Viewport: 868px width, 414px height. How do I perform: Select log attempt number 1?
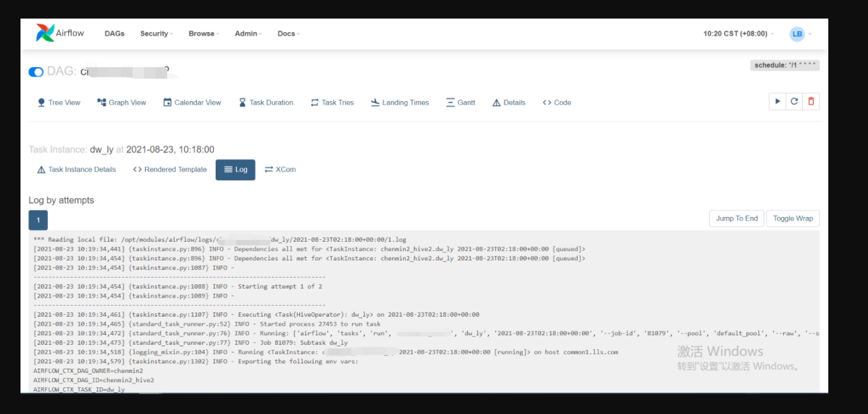pyautogui.click(x=38, y=218)
